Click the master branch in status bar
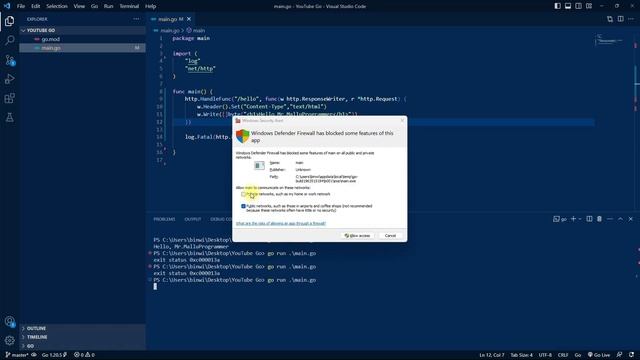Screen dimensions: 640x360 [17, 355]
